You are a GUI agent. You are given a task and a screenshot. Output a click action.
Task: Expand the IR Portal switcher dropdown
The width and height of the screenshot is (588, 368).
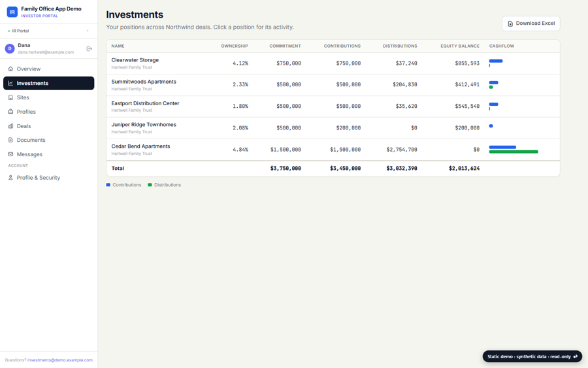[x=49, y=31]
